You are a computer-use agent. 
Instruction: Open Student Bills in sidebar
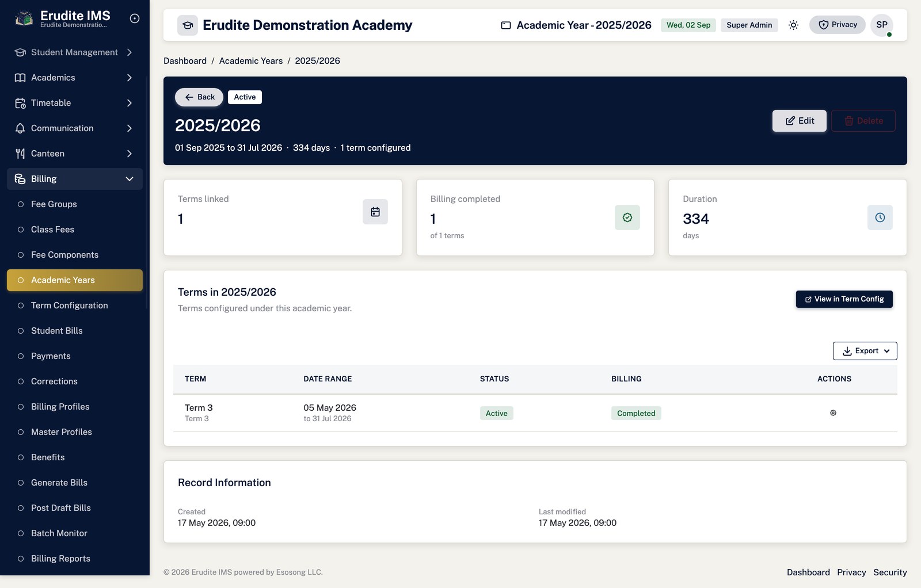(75, 331)
